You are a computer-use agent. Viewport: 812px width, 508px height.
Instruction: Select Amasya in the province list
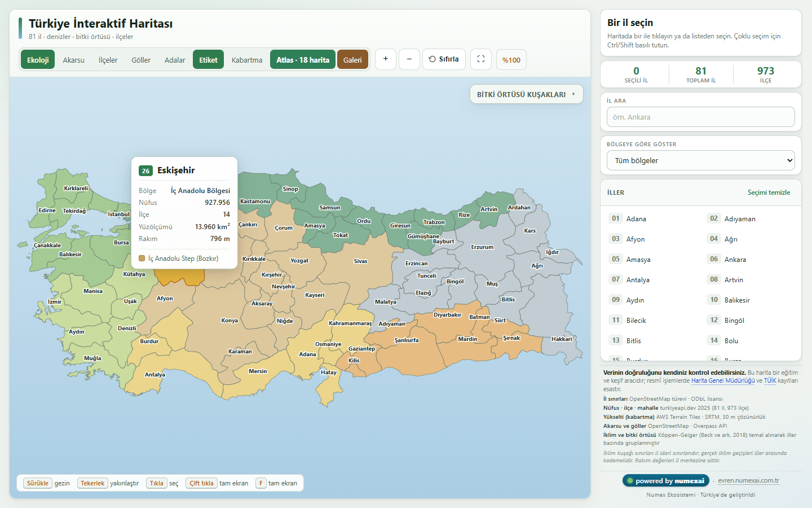[652, 259]
